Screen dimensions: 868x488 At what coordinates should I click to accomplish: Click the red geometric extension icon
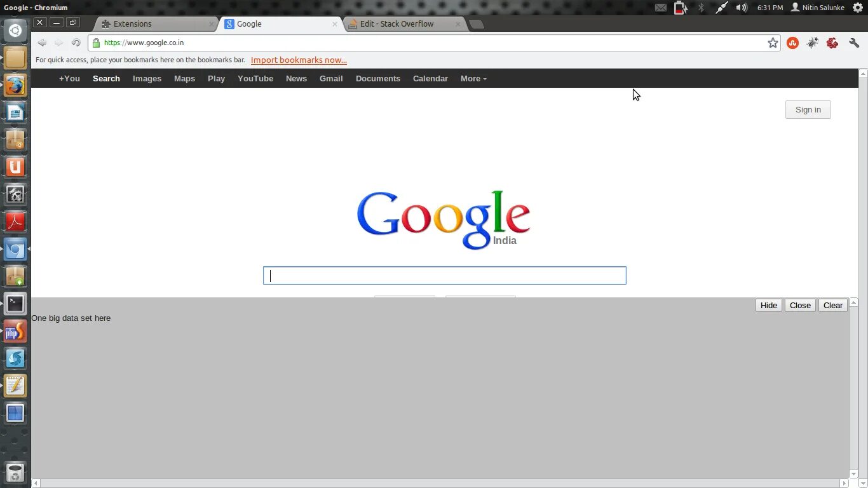[832, 43]
